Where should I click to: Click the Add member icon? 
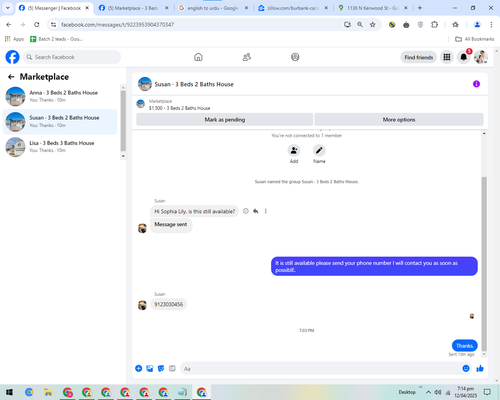coord(294,150)
